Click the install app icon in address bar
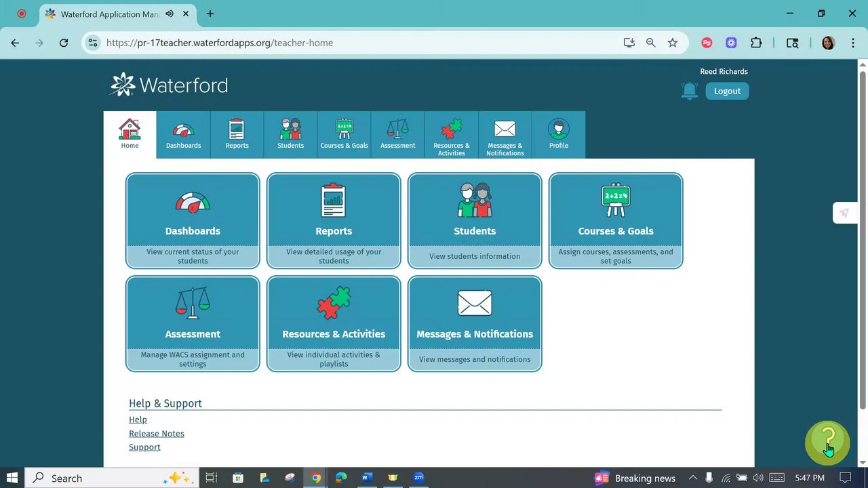Viewport: 868px width, 488px height. point(629,43)
